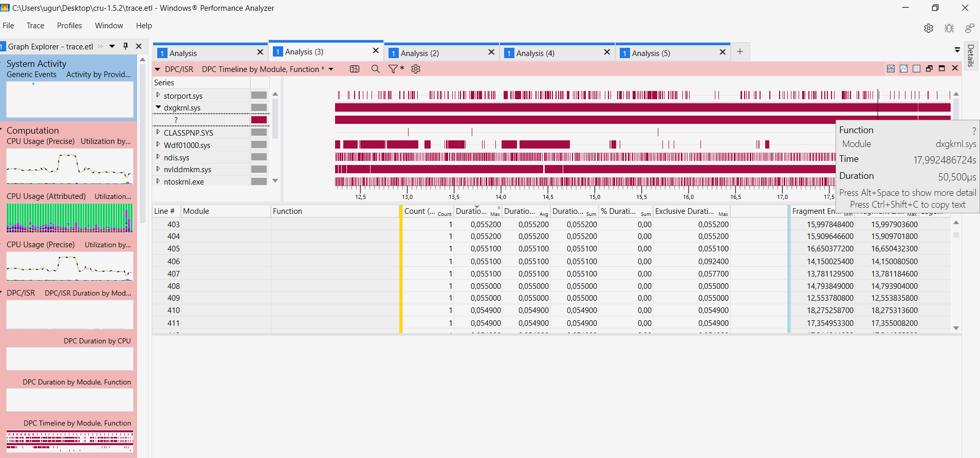Toggle ndis.sys series color swatch
This screenshot has width=980, height=458.
click(x=259, y=157)
